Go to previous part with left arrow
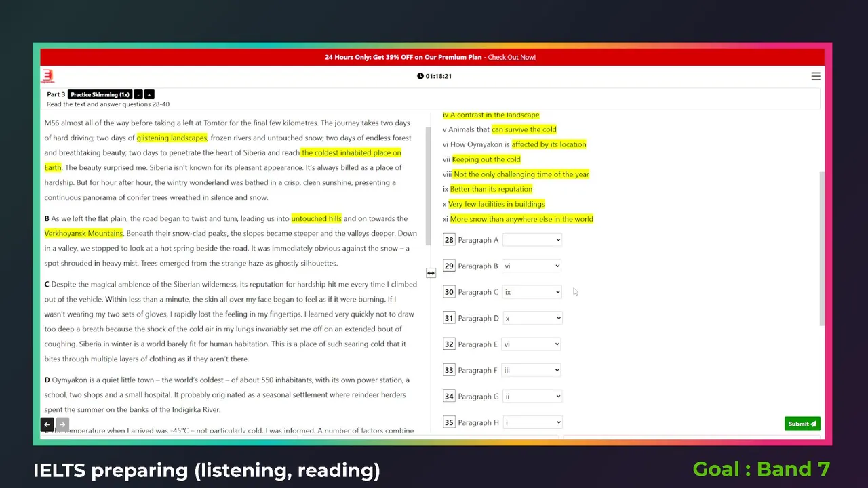Screen dimensions: 868x488 [x=47, y=424]
